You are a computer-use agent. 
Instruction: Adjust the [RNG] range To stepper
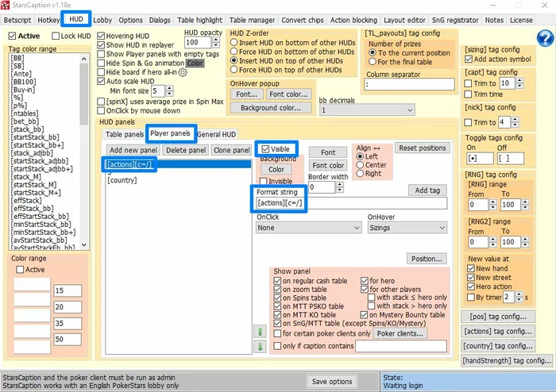point(526,204)
